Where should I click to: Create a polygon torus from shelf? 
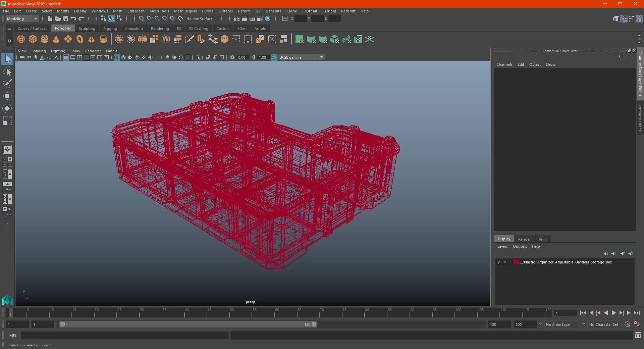tap(80, 39)
